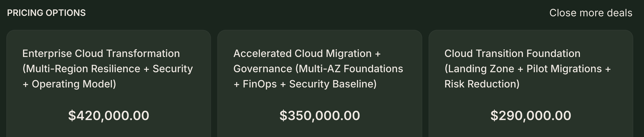
Task: Click the Enterprise Cloud Transformation title text
Action: click(x=101, y=53)
